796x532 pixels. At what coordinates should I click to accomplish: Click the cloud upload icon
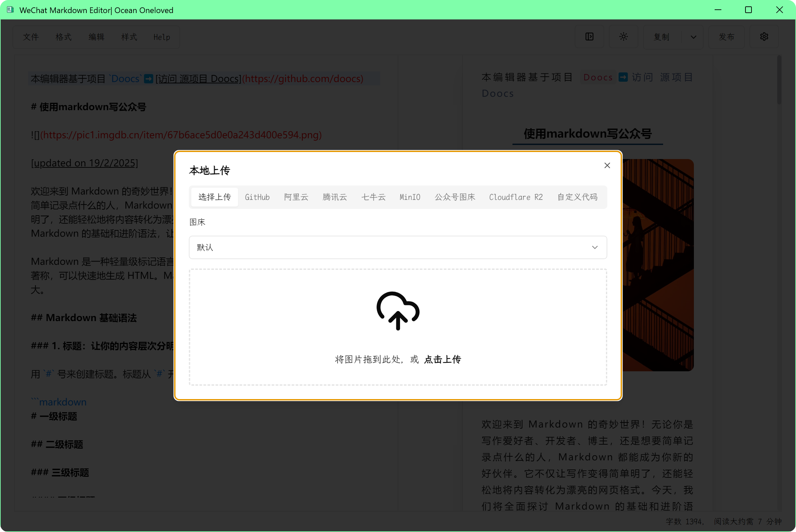click(398, 310)
